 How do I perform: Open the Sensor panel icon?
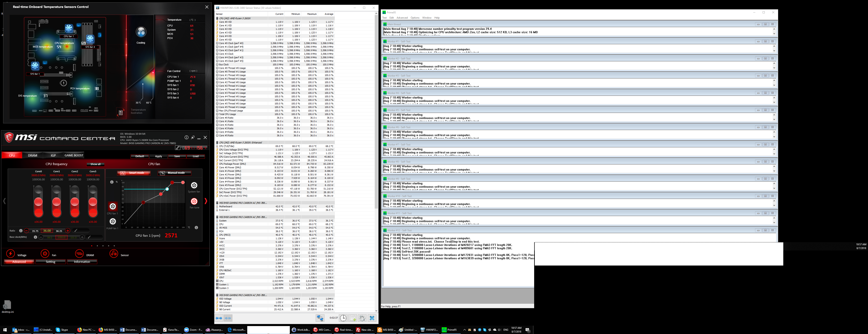coord(114,253)
